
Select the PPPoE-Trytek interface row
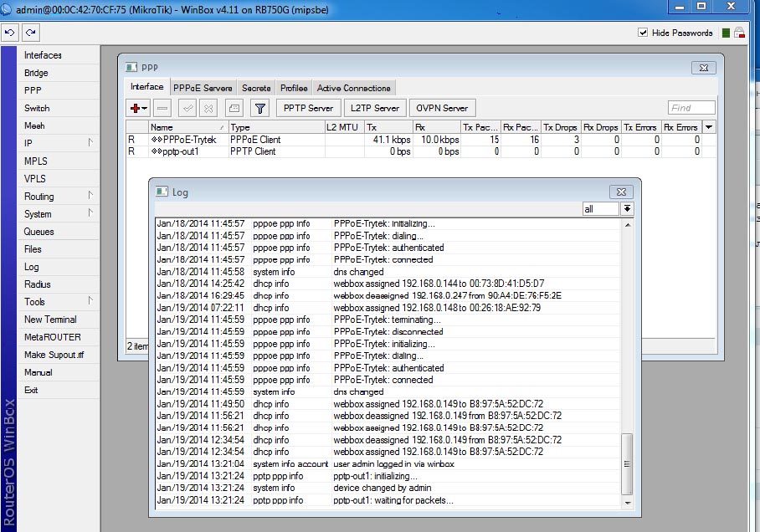tap(421, 140)
